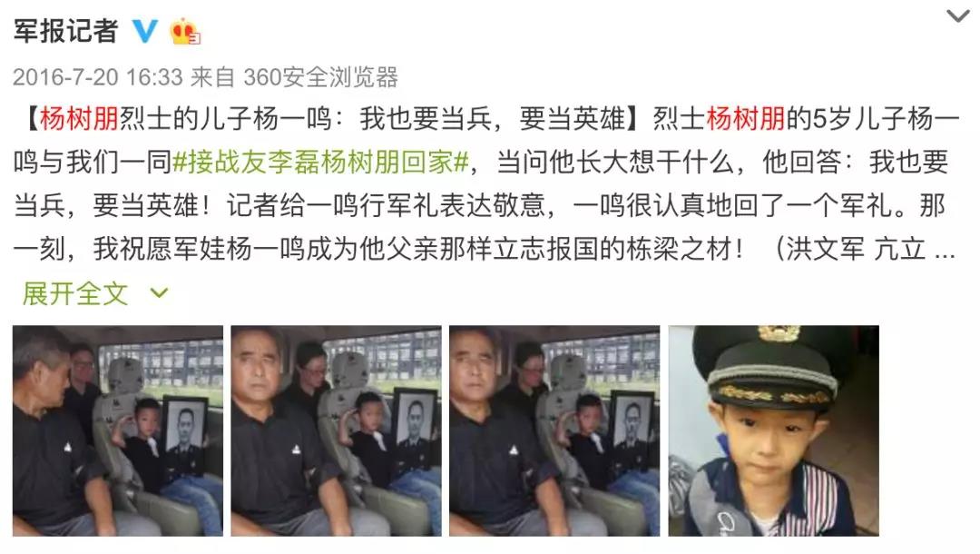Open the third photo thumbnail
This screenshot has width=980, height=554.
coord(554,430)
